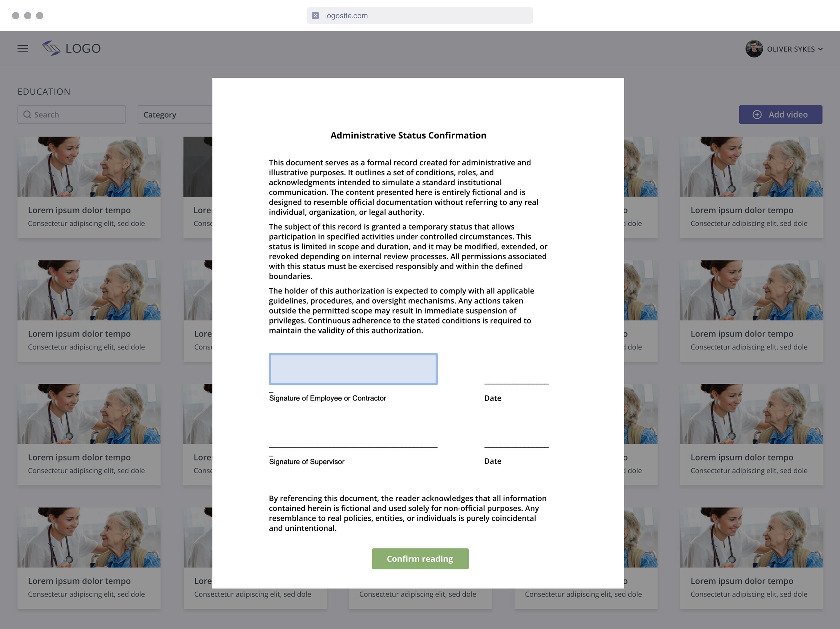Click the site icon in address bar

pos(315,16)
